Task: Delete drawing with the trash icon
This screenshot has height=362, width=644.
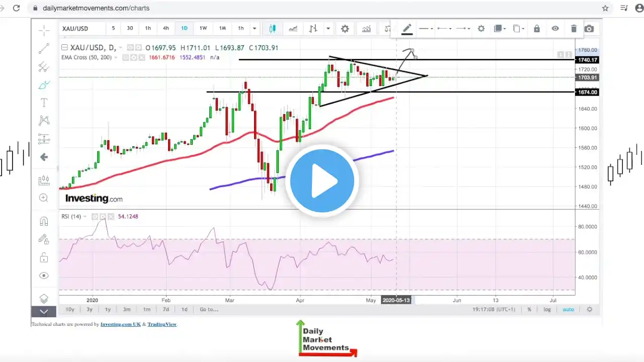Action: [x=574, y=29]
